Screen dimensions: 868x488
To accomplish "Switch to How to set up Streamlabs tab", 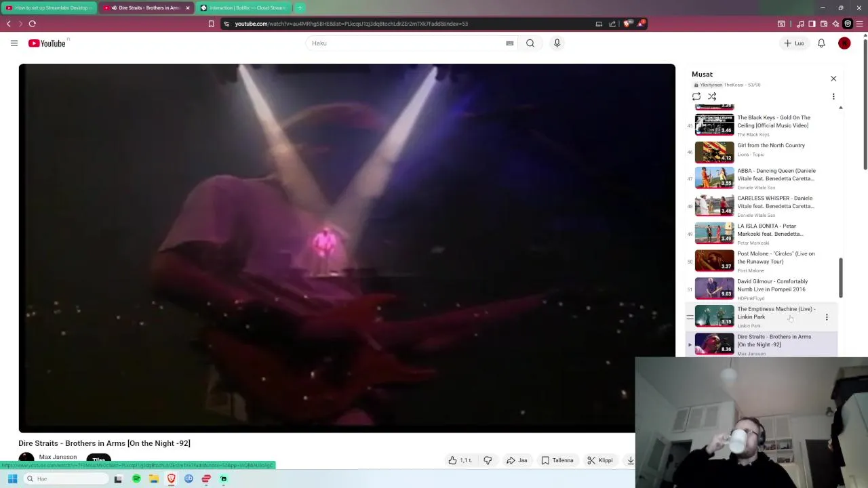I will (x=47, y=8).
